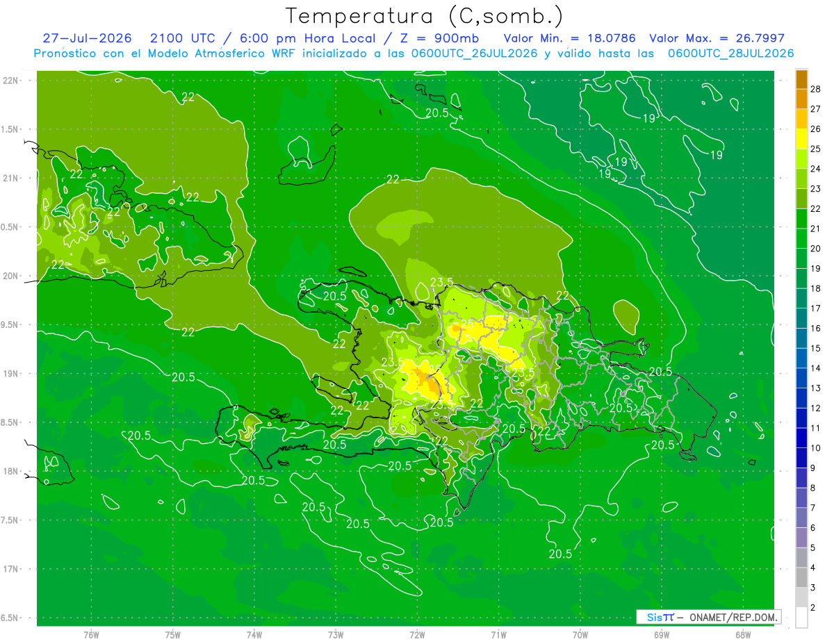This screenshot has width=834, height=644.
Task: Click the '19N' latitude axis label
Action: (12, 373)
